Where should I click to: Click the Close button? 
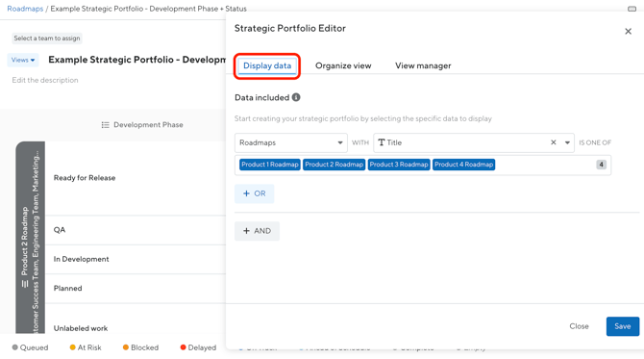[579, 326]
